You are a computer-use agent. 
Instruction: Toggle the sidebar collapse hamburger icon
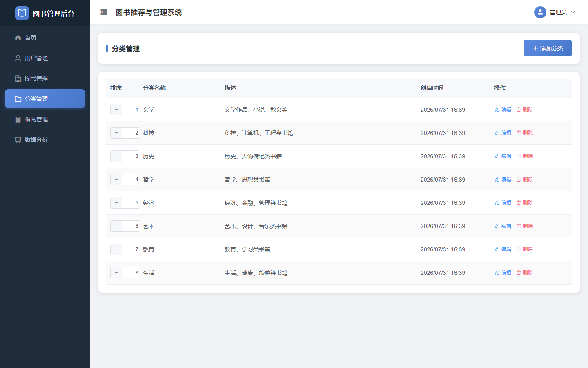104,12
